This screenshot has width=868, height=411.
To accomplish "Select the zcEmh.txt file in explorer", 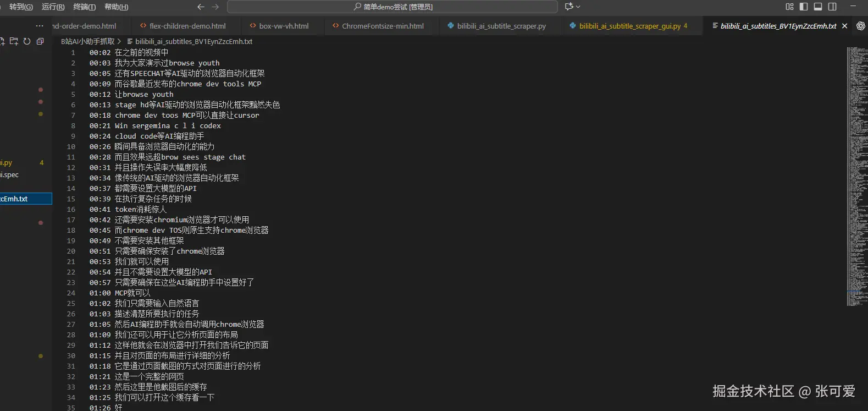I will 26,199.
